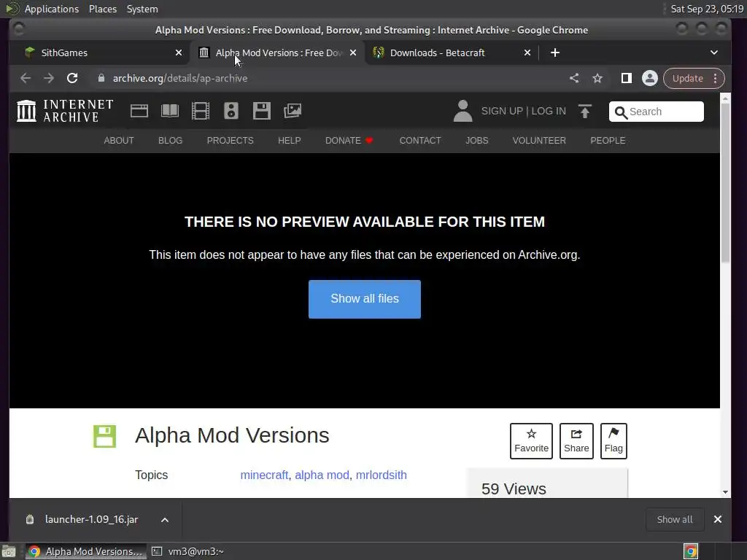Open the Internet Archive home logo
The width and height of the screenshot is (747, 560).
[65, 111]
